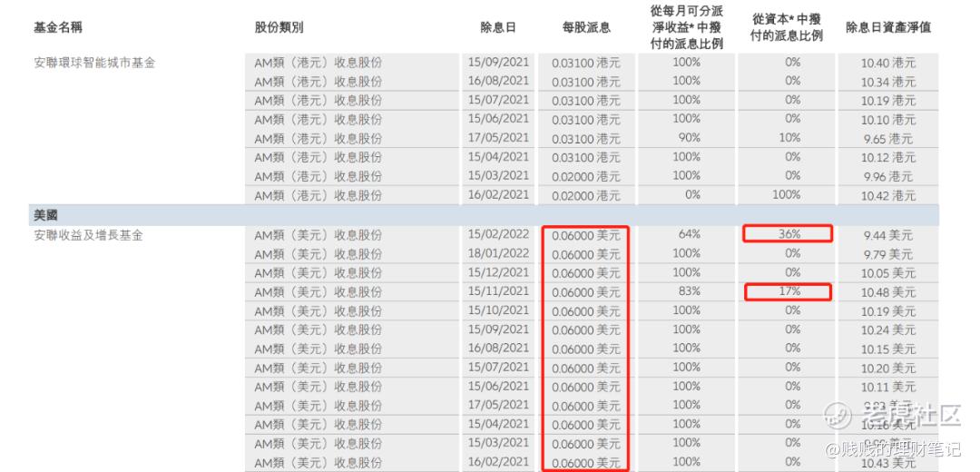Screen dimensions: 980x472
Task: Click NAV value 10.42 港元
Action: point(888,196)
